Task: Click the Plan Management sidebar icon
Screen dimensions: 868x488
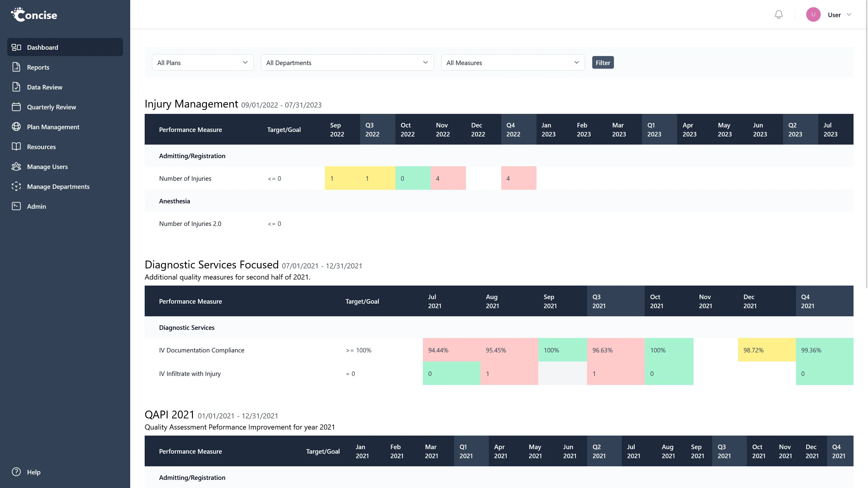Action: 16,126
